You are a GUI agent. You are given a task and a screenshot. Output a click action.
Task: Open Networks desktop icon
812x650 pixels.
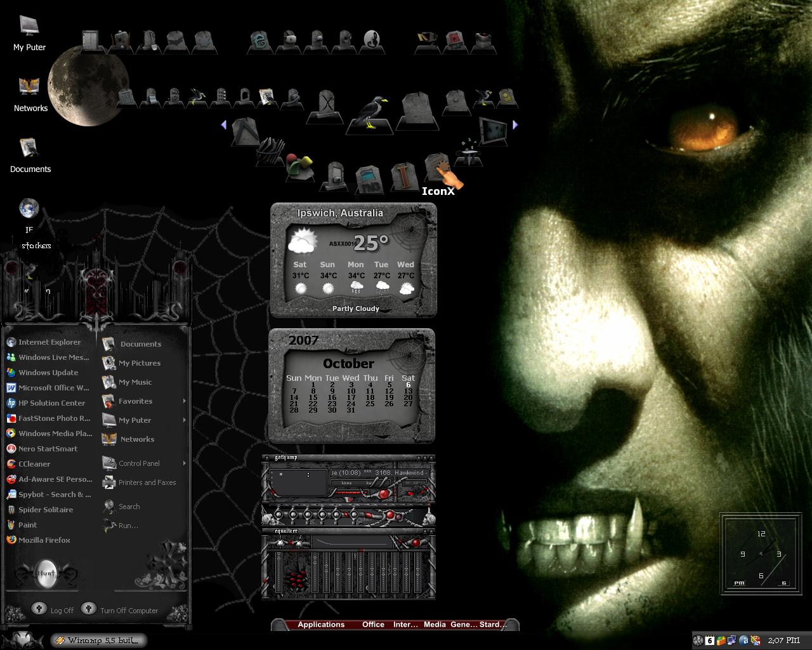pos(30,95)
